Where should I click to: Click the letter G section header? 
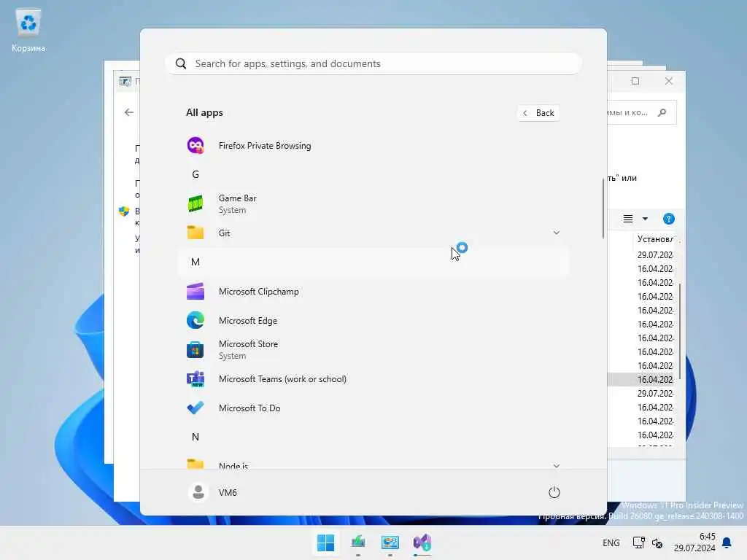(x=196, y=175)
